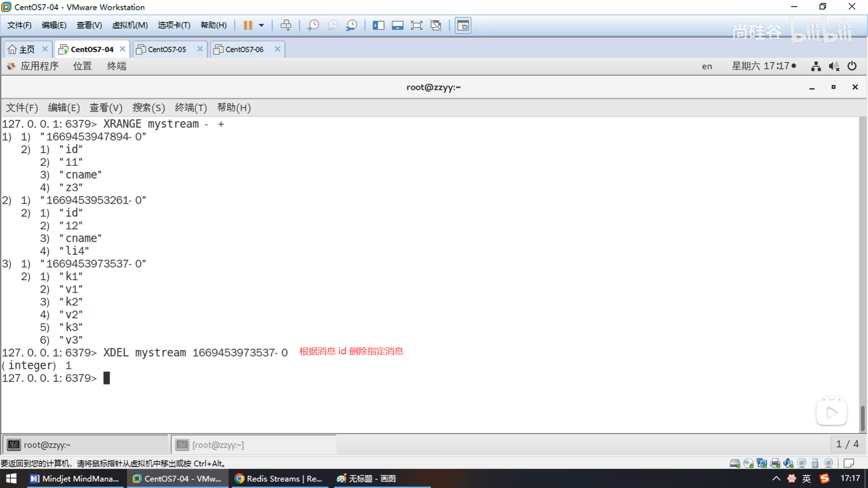
Task: Open Redis Streams Chrome taskbar window
Action: click(x=278, y=479)
